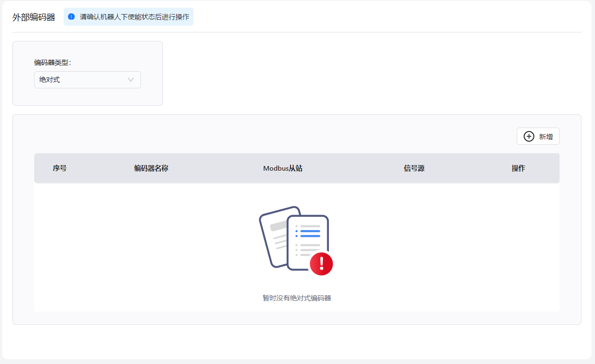Screen dimensions: 595x364
Task: Click the red exclamation badge on the illustration
Action: pyautogui.click(x=321, y=264)
